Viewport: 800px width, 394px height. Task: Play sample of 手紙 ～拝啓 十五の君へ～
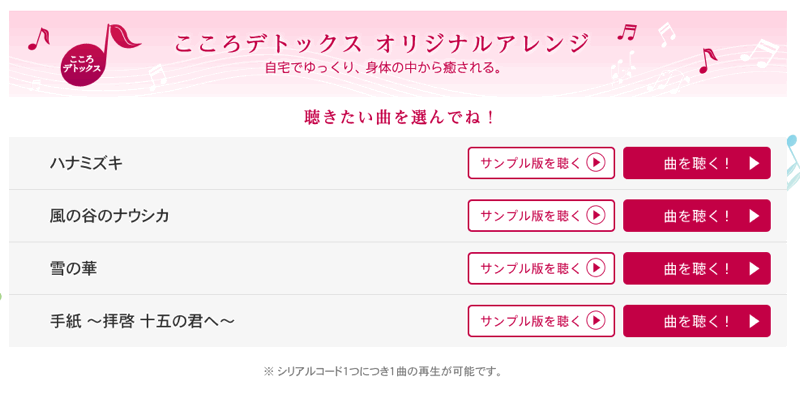(x=541, y=321)
